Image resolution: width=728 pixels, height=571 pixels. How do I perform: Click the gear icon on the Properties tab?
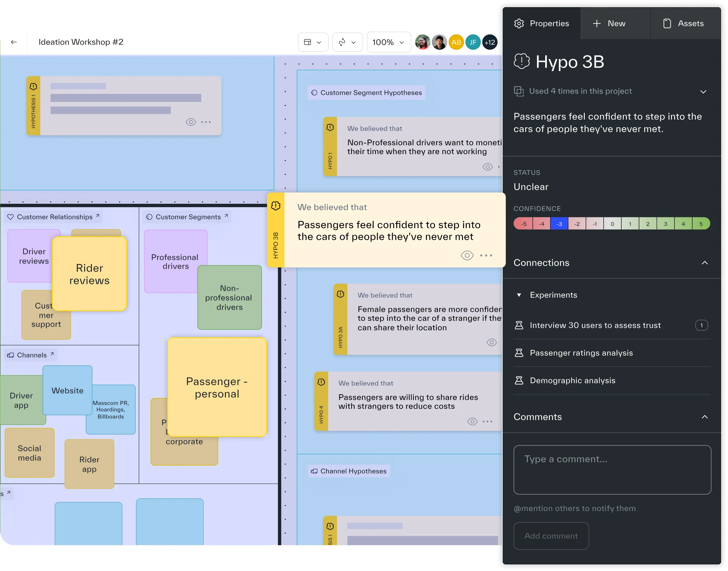[x=519, y=23]
